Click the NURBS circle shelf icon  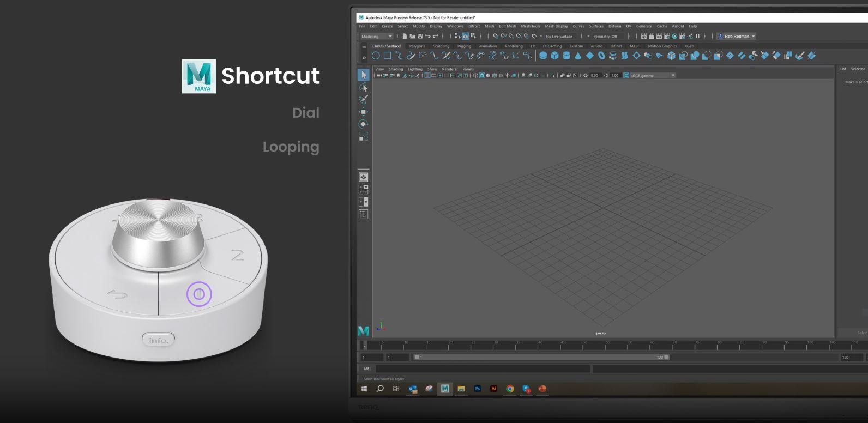click(376, 56)
